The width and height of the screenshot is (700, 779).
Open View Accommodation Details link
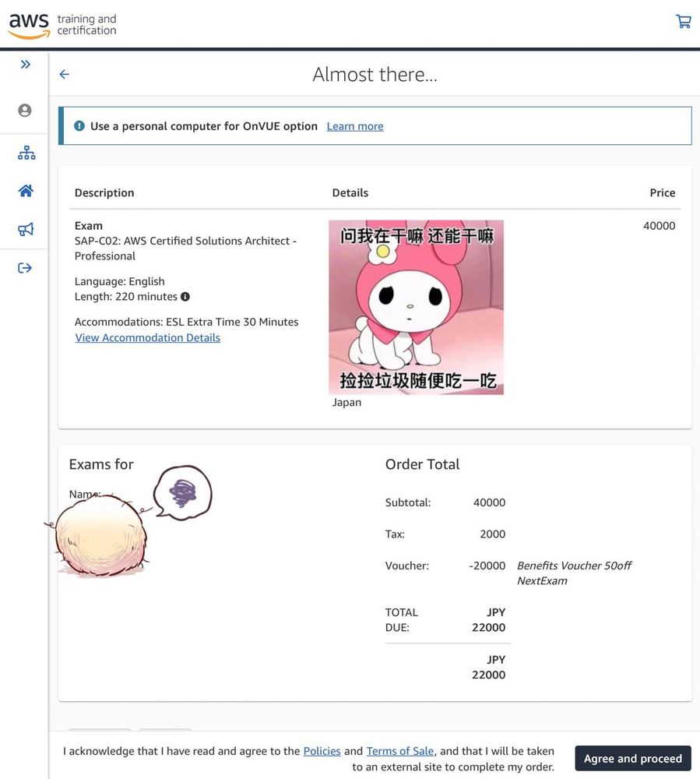147,338
